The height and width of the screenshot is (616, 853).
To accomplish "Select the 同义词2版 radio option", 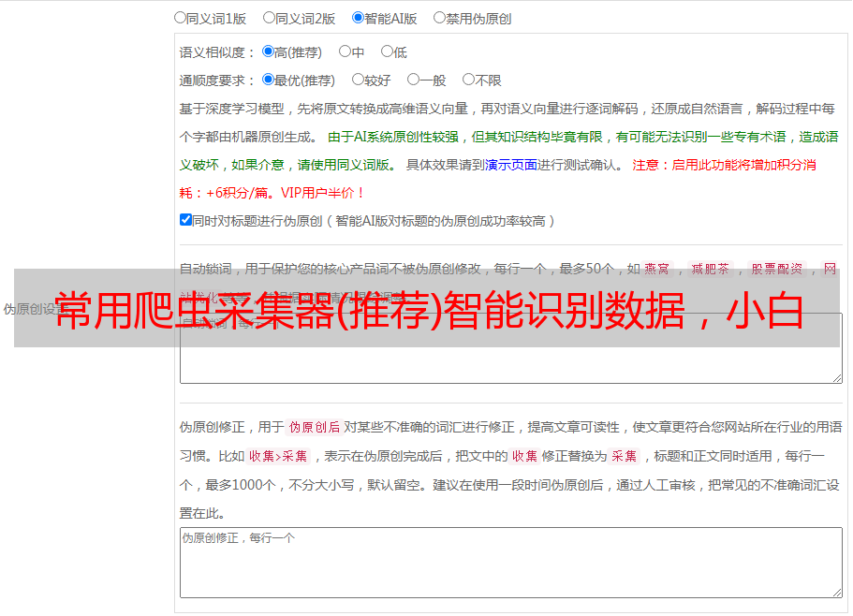I will pyautogui.click(x=269, y=18).
